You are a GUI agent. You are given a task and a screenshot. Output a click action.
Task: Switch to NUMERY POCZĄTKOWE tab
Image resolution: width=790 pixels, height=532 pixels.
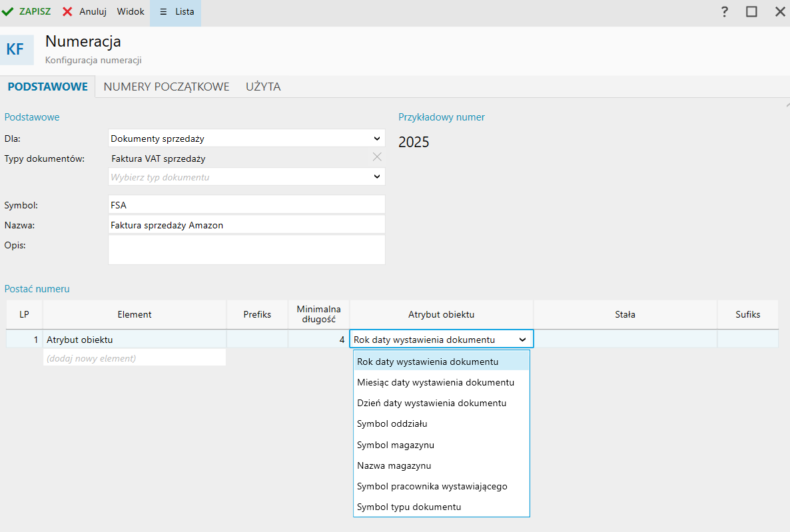tap(167, 87)
